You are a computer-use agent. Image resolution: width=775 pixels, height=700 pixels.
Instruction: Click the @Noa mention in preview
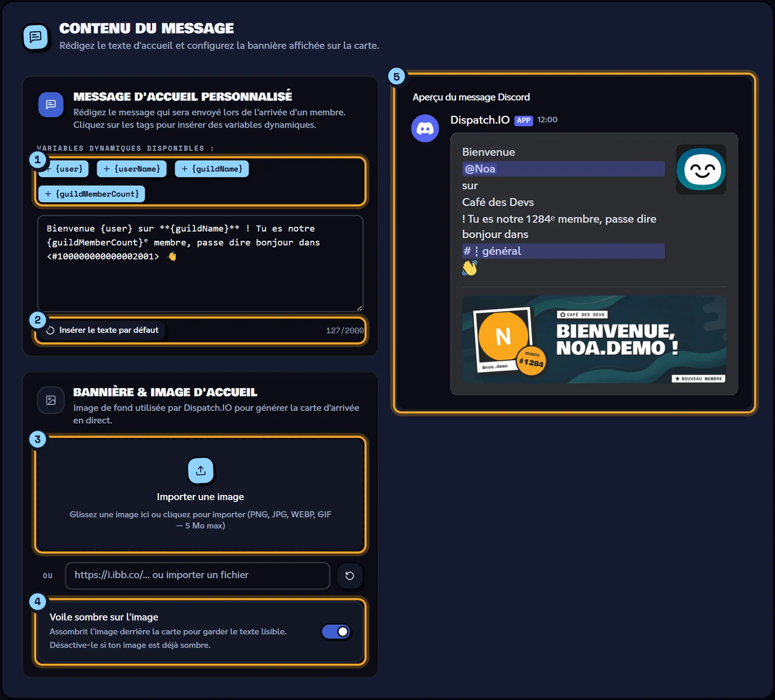[480, 169]
